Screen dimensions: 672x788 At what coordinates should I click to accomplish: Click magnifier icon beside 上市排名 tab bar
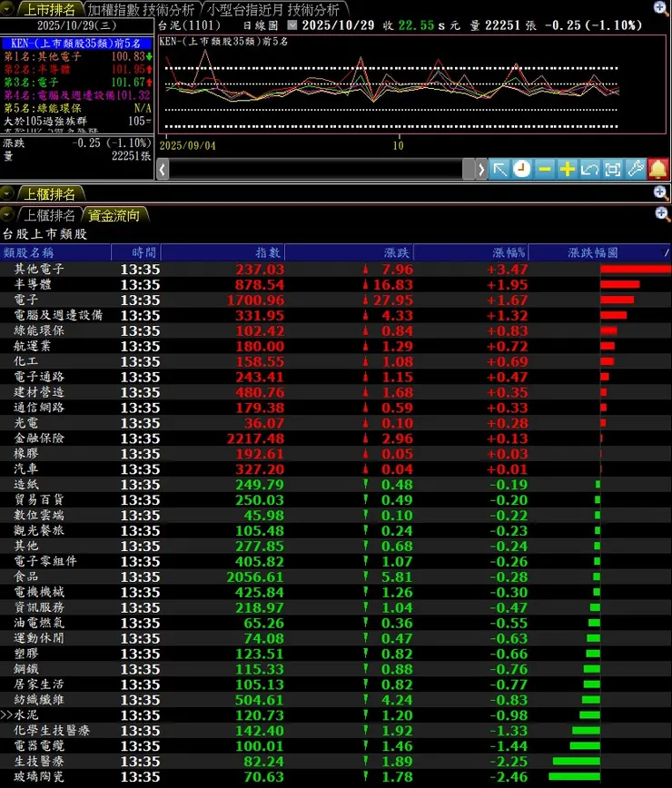pyautogui.click(x=660, y=8)
